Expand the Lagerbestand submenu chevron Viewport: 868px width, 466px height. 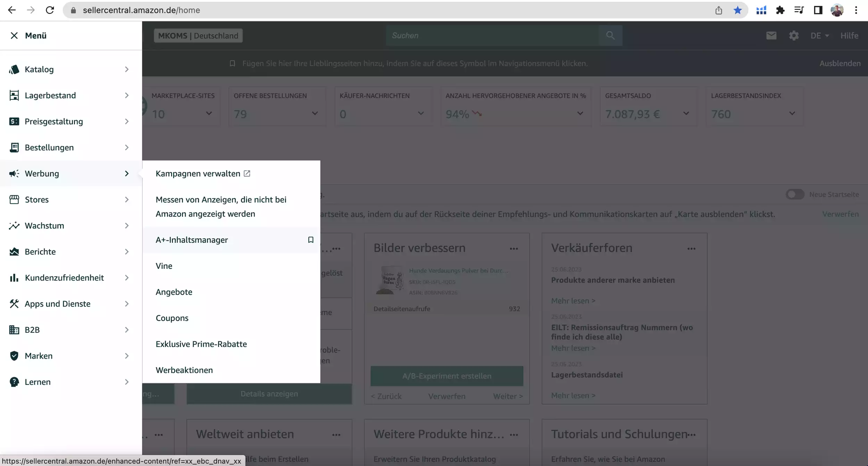(x=127, y=95)
